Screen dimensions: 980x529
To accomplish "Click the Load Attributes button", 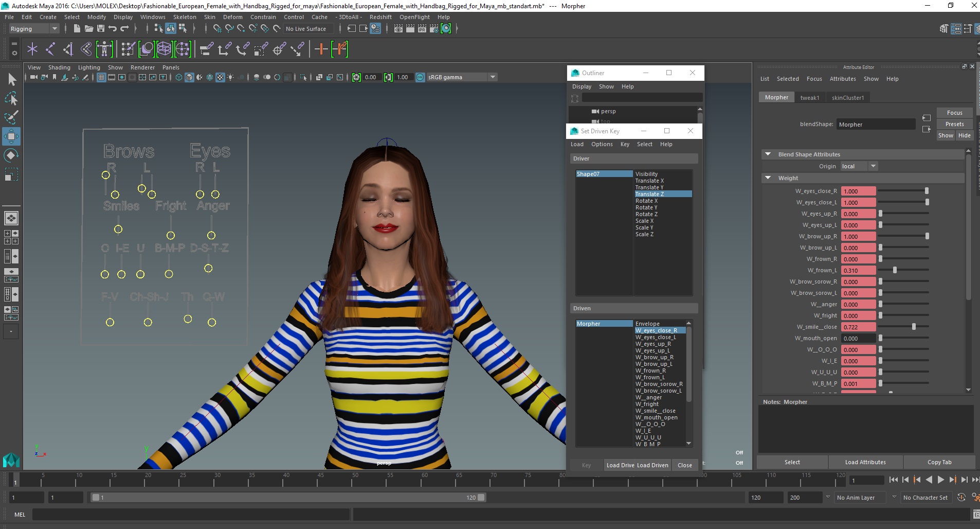I will coord(865,462).
